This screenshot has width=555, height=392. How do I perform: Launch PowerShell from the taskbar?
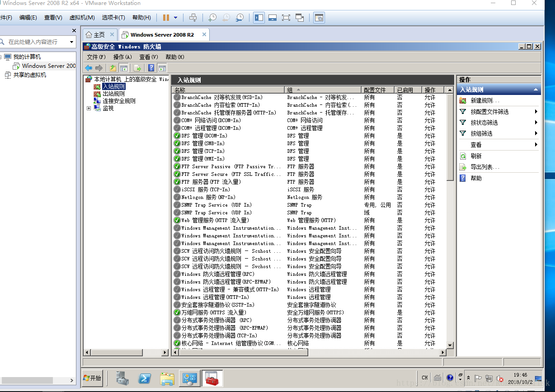pyautogui.click(x=145, y=378)
